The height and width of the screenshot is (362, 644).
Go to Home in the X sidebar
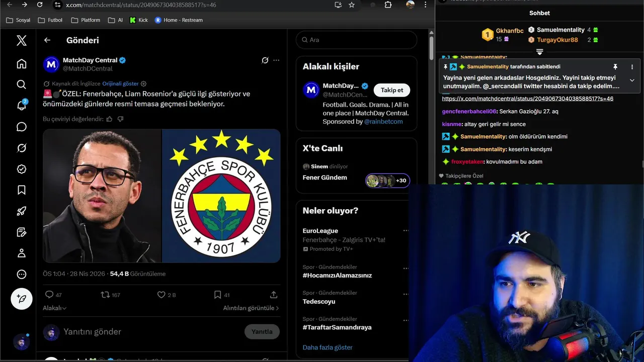21,63
